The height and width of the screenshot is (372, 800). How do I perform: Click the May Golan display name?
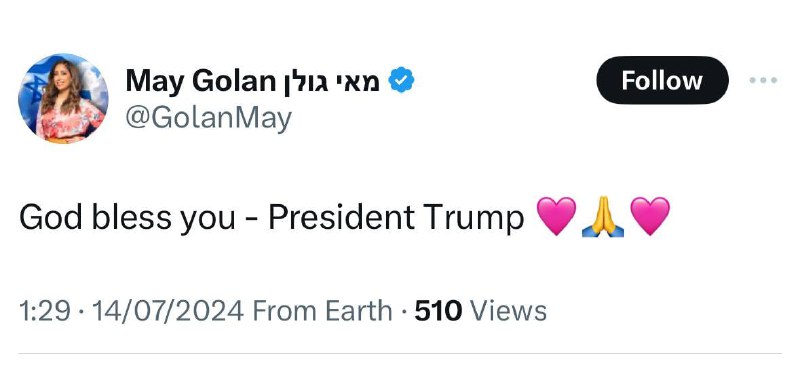[200, 82]
